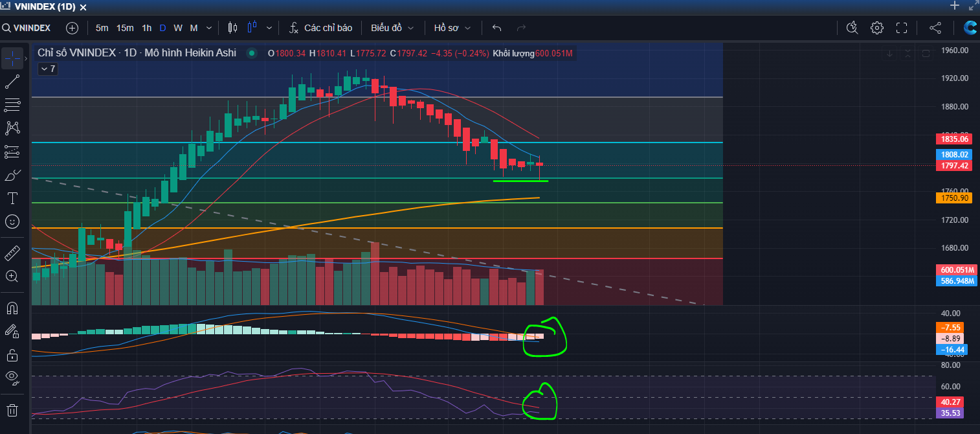980x434 pixels.
Task: Toggle magnet mode for drawings
Action: click(12, 307)
